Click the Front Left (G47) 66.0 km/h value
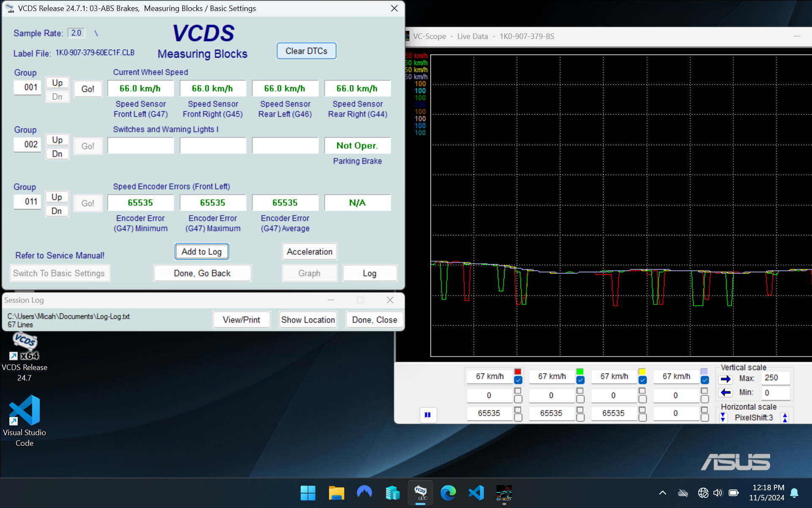 pyautogui.click(x=140, y=88)
